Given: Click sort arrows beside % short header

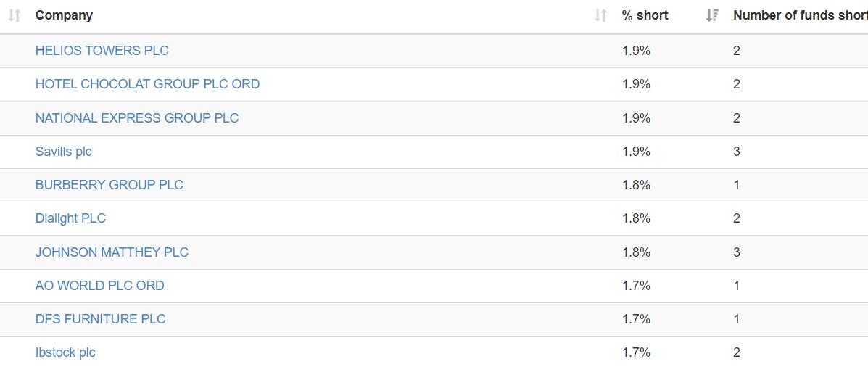Looking at the screenshot, I should pyautogui.click(x=600, y=15).
